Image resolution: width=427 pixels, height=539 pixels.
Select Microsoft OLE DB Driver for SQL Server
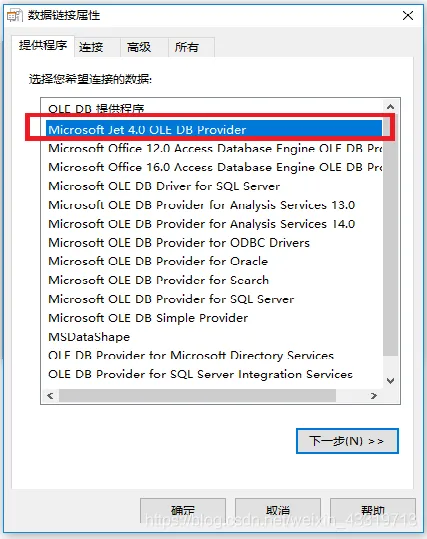click(x=164, y=186)
